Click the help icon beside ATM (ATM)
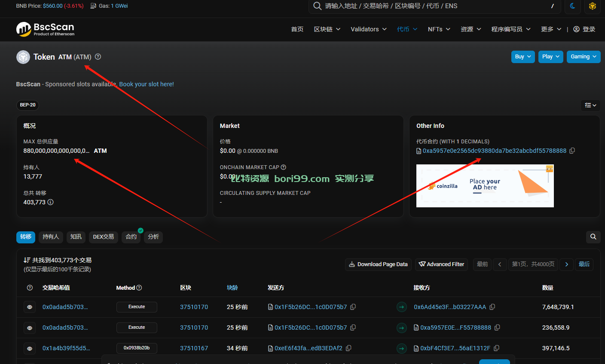This screenshot has width=605, height=364. pyautogui.click(x=98, y=57)
